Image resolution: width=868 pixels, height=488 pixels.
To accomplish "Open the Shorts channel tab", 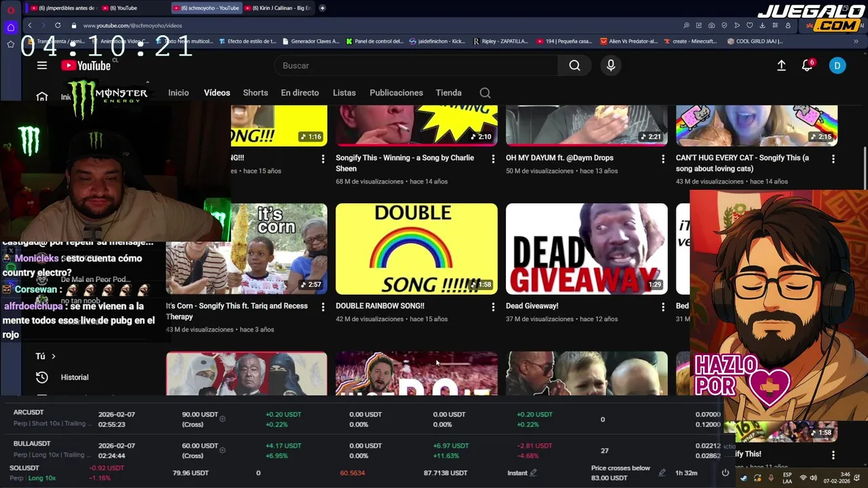I will point(256,93).
